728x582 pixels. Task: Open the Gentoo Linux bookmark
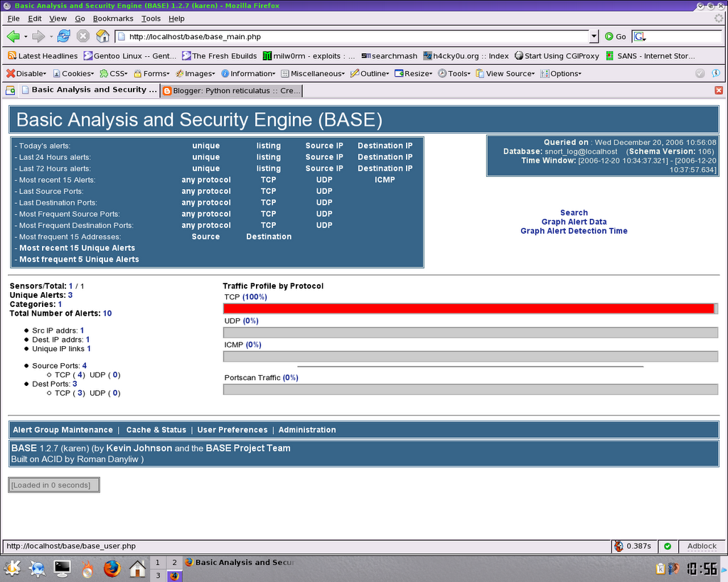[x=130, y=56]
